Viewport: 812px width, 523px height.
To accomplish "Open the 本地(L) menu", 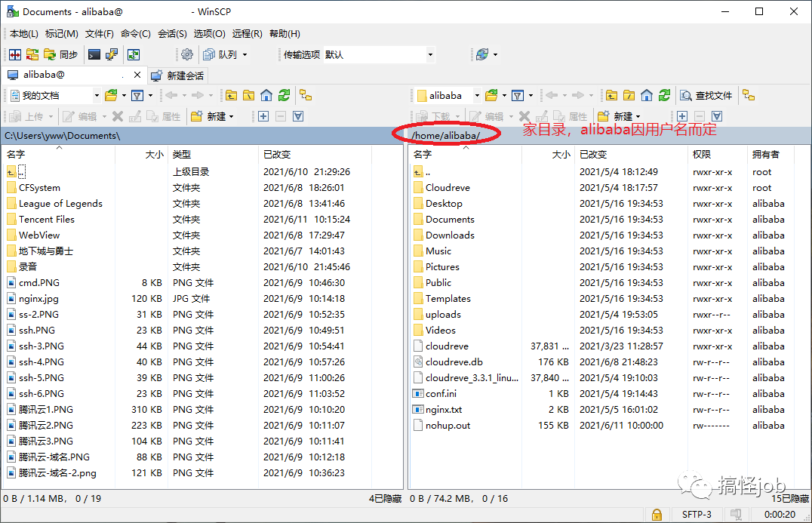I will click(x=24, y=34).
